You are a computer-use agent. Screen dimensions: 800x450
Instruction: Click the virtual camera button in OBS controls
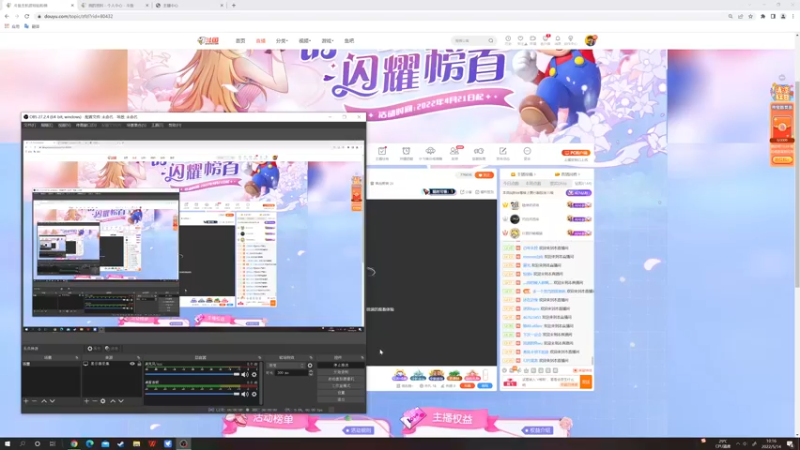(341, 379)
